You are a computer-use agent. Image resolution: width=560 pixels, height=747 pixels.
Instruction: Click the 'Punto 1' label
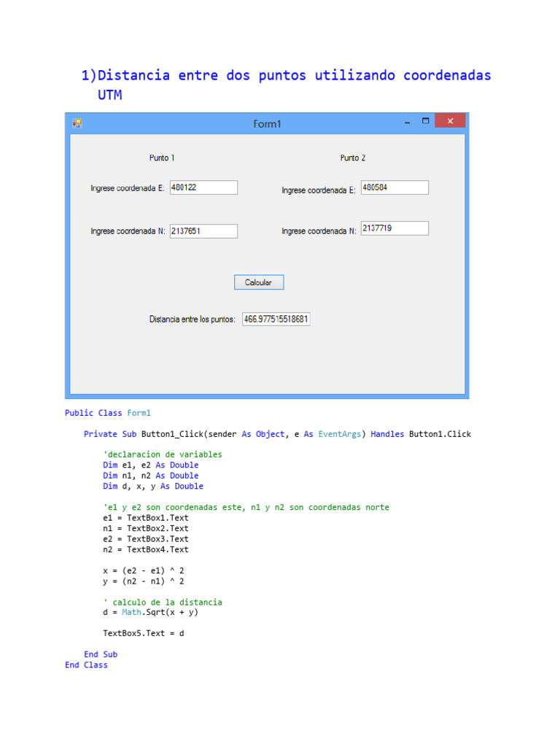(162, 158)
